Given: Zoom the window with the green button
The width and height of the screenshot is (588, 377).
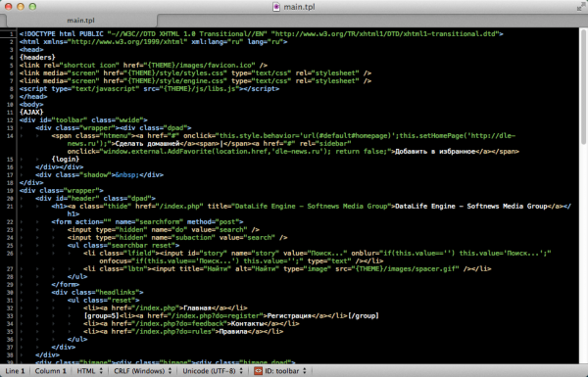Looking at the screenshot, I should coord(32,7).
